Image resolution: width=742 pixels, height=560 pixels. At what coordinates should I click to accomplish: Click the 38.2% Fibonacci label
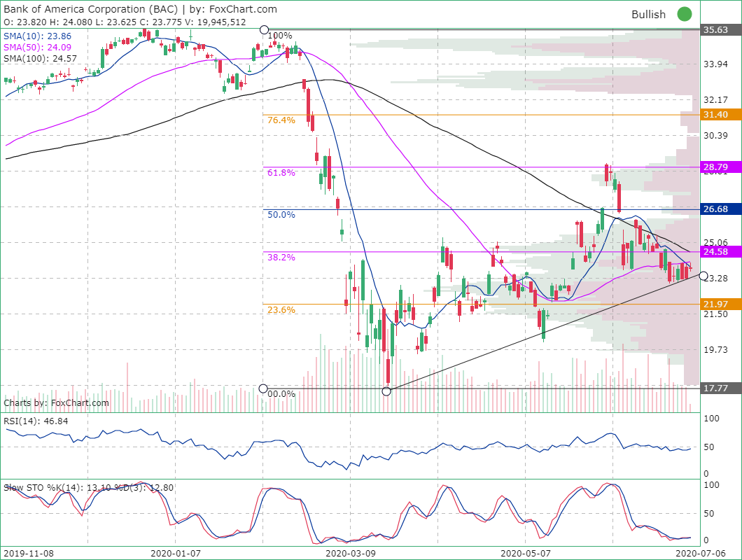coord(281,258)
